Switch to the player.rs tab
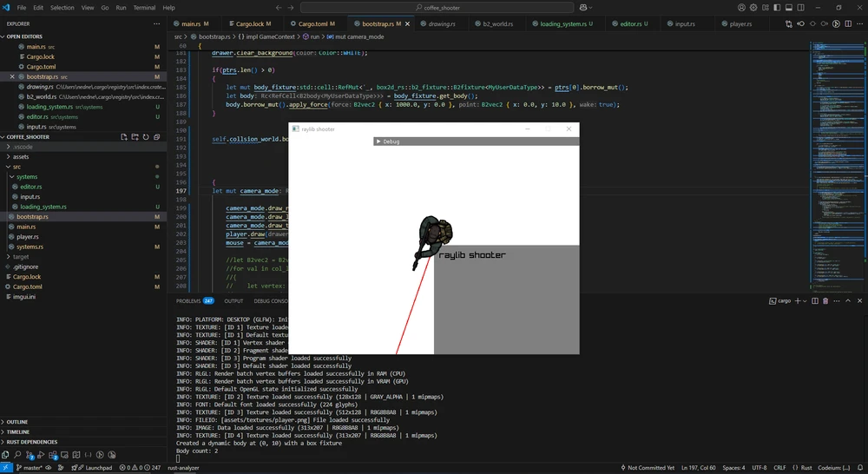The image size is (868, 474). [740, 23]
